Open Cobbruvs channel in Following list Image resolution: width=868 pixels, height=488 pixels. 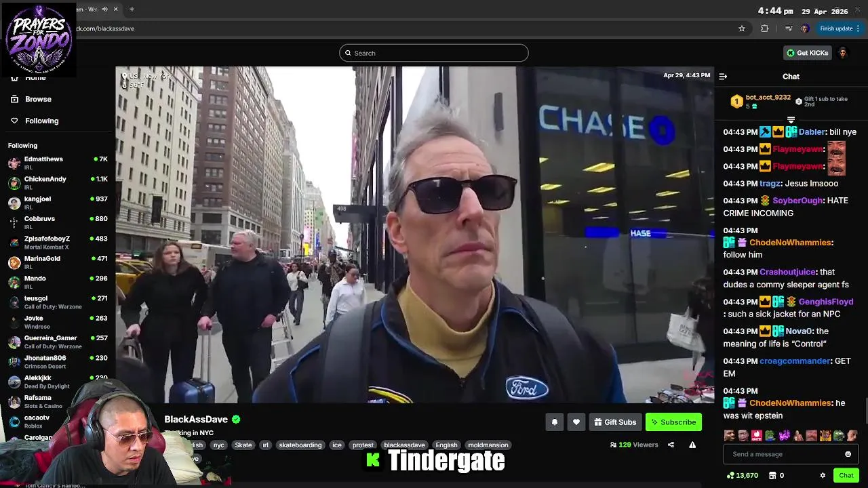[x=57, y=222]
